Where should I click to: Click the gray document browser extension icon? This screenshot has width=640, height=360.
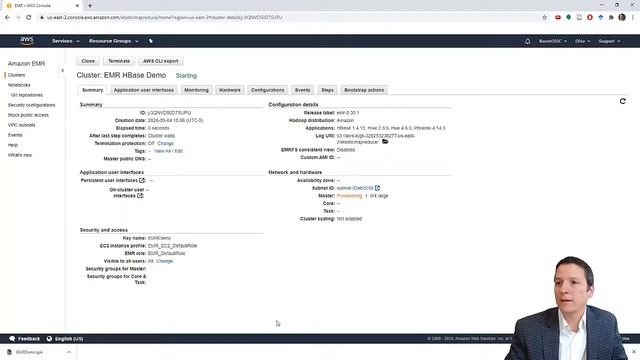(x=579, y=18)
